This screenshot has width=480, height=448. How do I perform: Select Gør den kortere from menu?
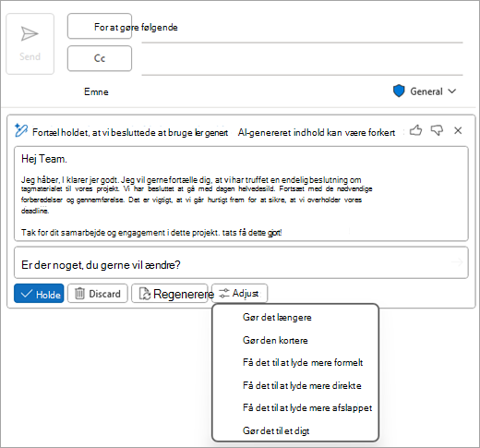pyautogui.click(x=275, y=340)
